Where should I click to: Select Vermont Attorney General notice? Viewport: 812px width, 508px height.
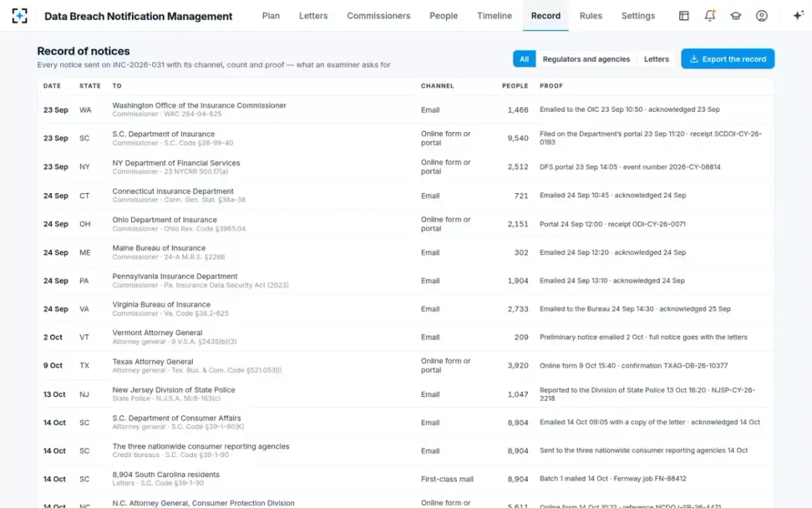pos(406,337)
